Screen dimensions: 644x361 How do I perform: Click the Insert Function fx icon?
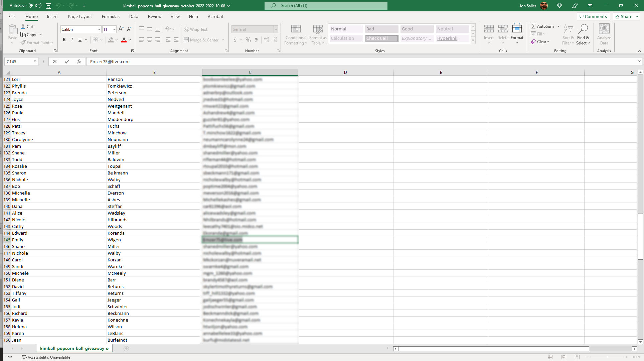point(79,62)
